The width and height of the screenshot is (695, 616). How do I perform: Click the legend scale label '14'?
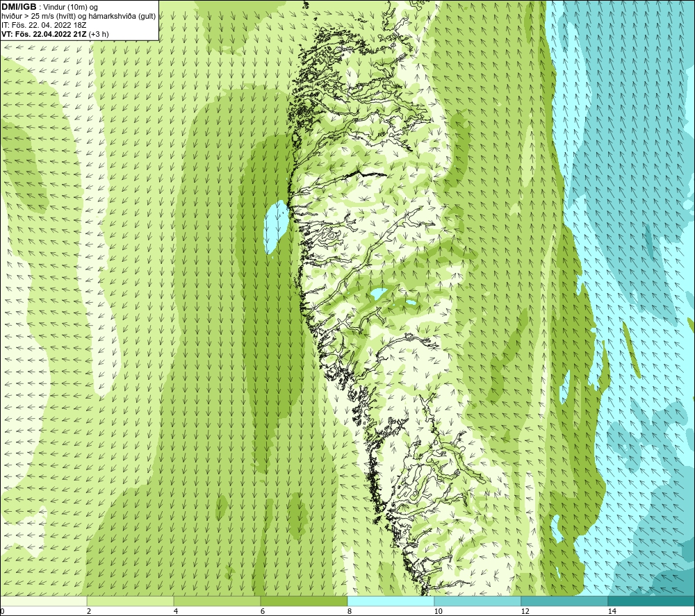612,612
